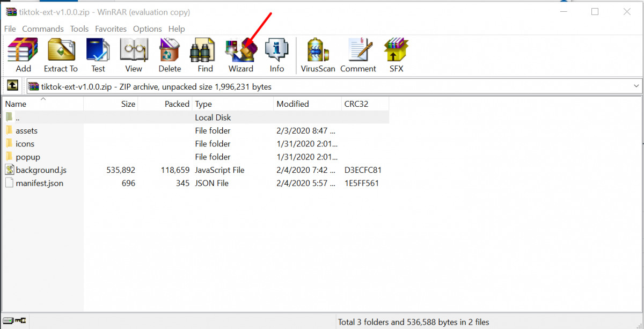Click the status bar key icon
Screen dimensions: 644x329
20,321
